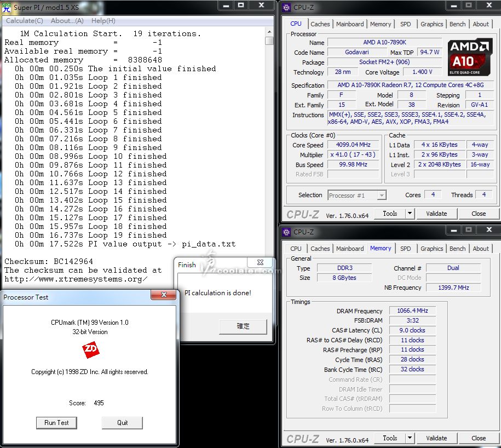Image resolution: width=501 pixels, height=448 pixels.
Task: Expand the Tools dropdown arrow in the upper CPU-Z window
Action: [x=410, y=214]
